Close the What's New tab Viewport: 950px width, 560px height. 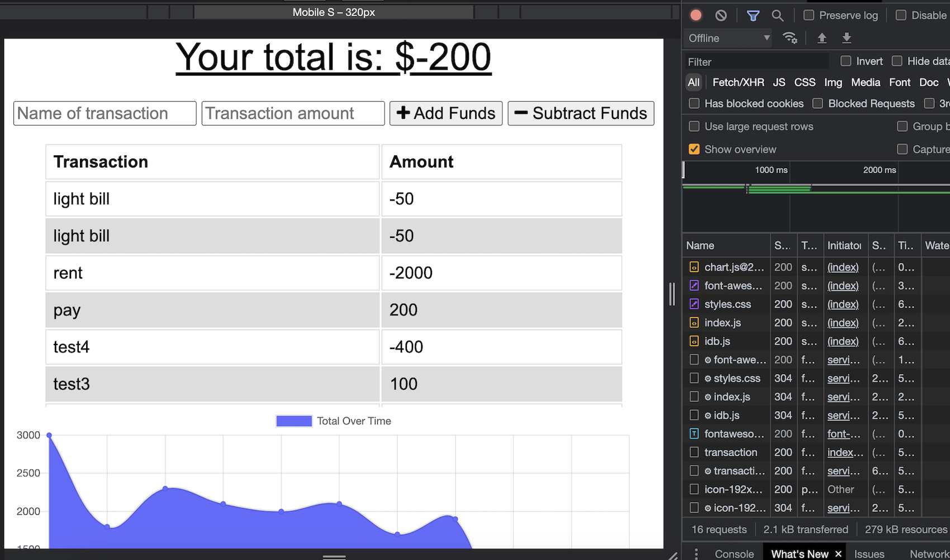coord(838,553)
